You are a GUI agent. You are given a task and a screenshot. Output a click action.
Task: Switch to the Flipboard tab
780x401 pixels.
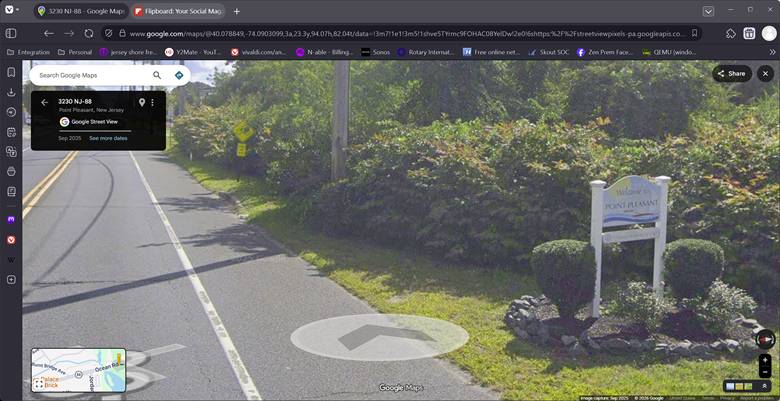[178, 11]
